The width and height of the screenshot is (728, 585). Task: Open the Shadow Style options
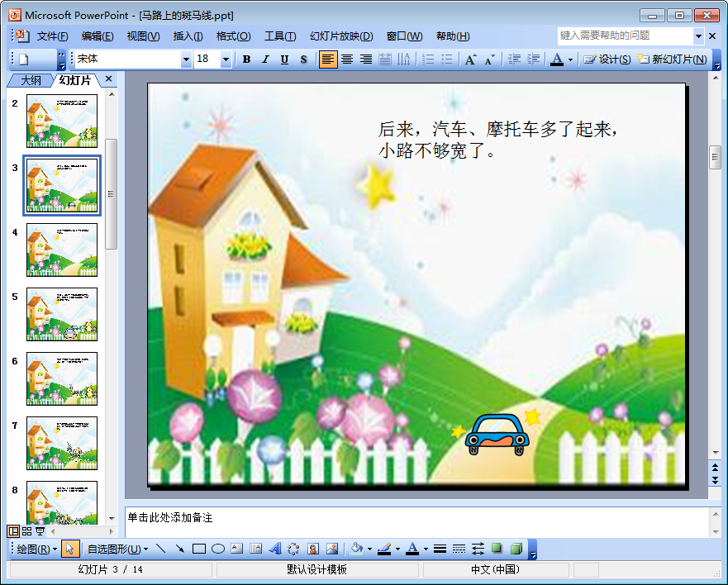497,549
